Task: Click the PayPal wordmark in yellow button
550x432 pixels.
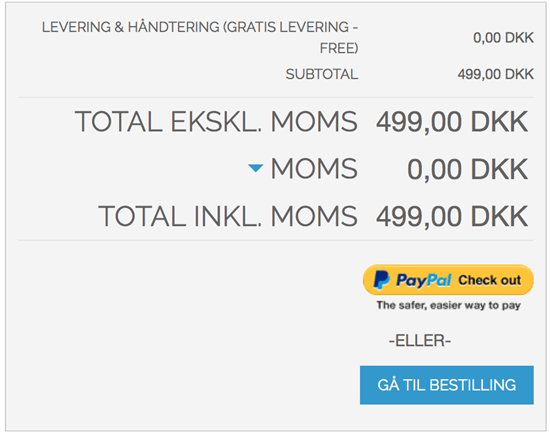Action: tap(423, 280)
